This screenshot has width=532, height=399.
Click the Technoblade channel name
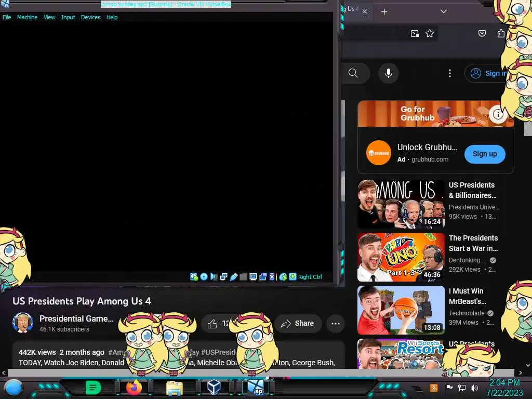[x=467, y=313]
